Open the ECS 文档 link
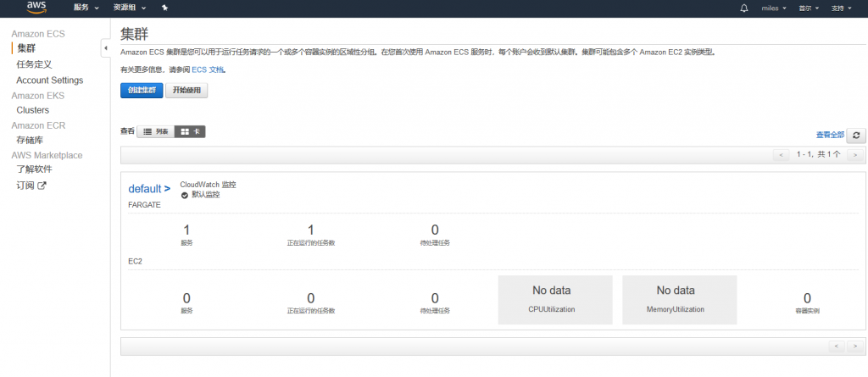 tap(209, 70)
